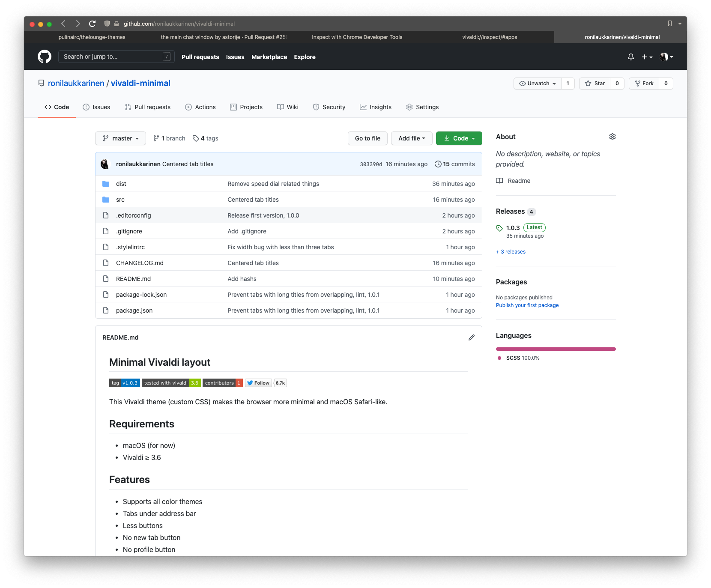This screenshot has height=588, width=711.
Task: Click the .editorconfig file icon
Action: [x=106, y=215]
